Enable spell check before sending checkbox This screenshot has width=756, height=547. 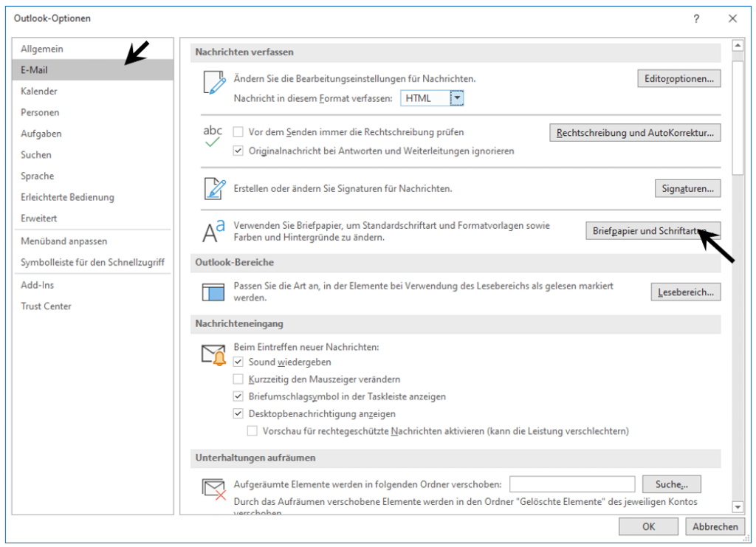click(238, 131)
